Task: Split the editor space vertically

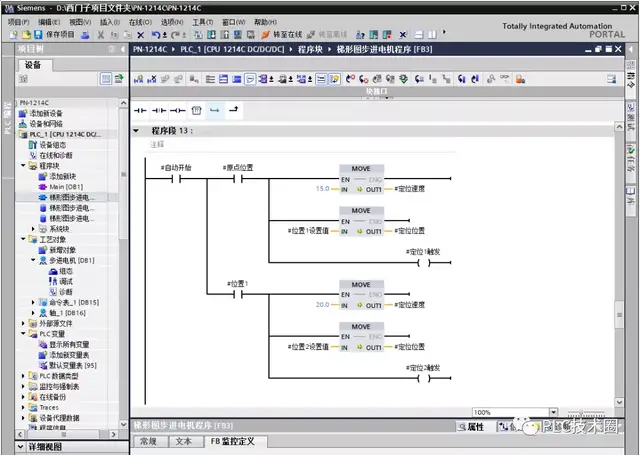Action: [432, 35]
